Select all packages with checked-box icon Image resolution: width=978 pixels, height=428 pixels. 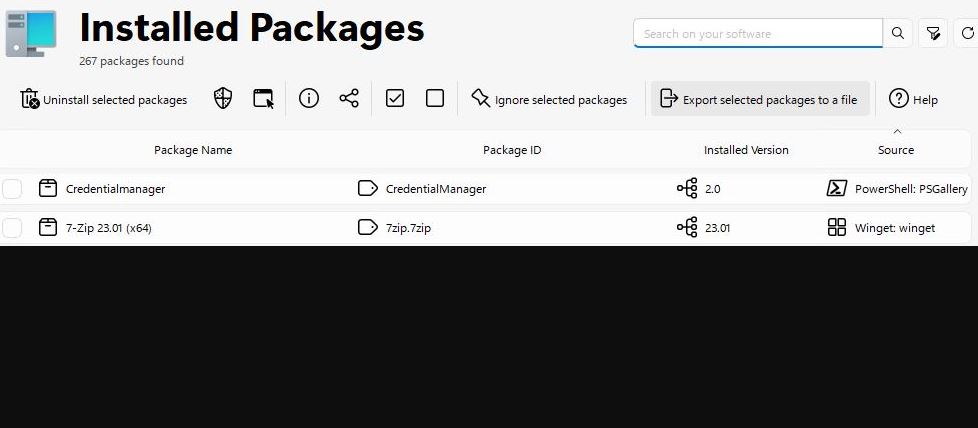point(395,99)
